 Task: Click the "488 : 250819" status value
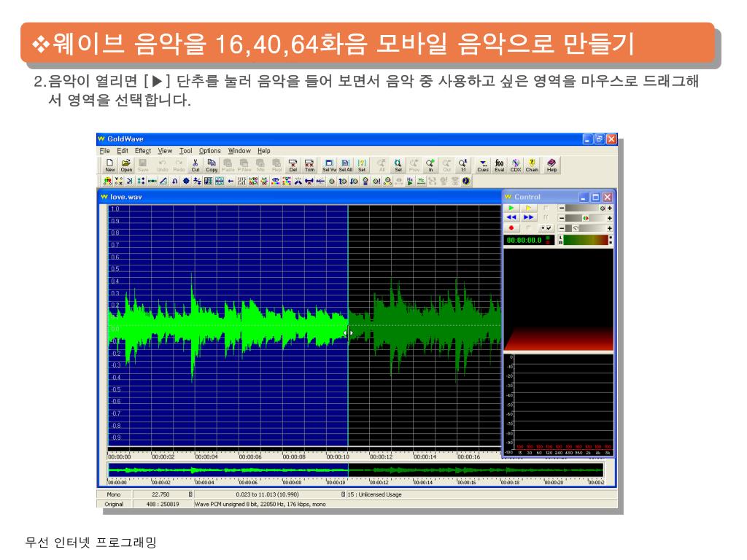(163, 504)
